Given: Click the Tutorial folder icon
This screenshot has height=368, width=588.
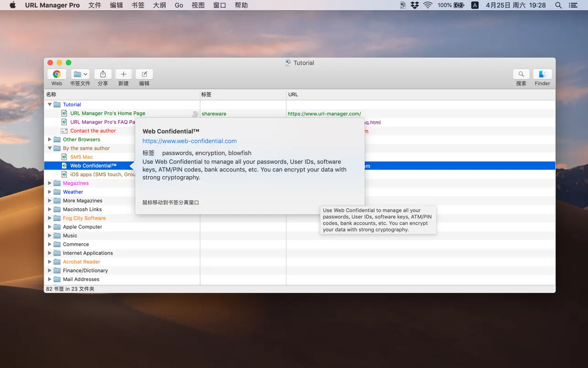Looking at the screenshot, I should pos(57,104).
